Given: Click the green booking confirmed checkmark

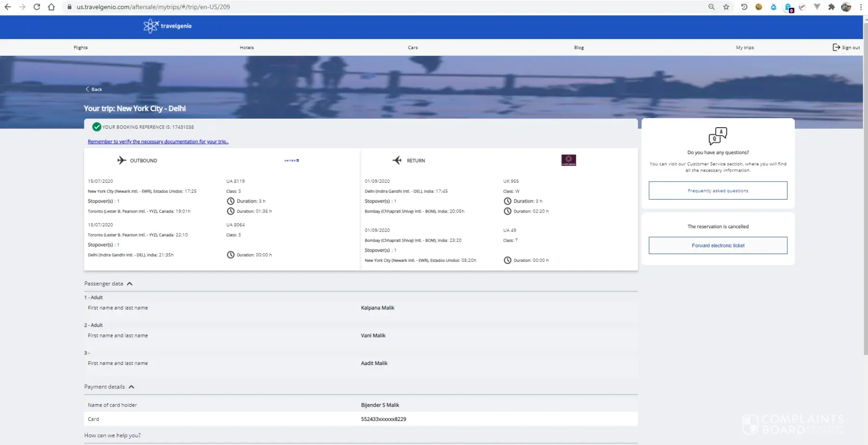Looking at the screenshot, I should tap(96, 127).
